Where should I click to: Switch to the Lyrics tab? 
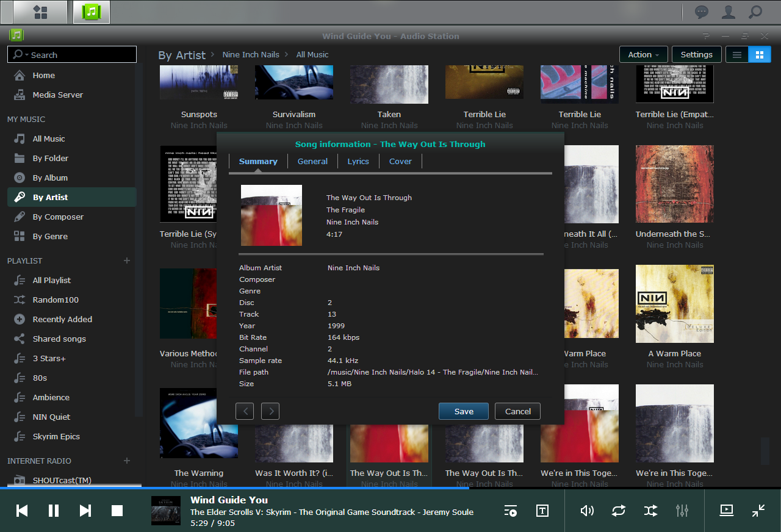point(358,161)
